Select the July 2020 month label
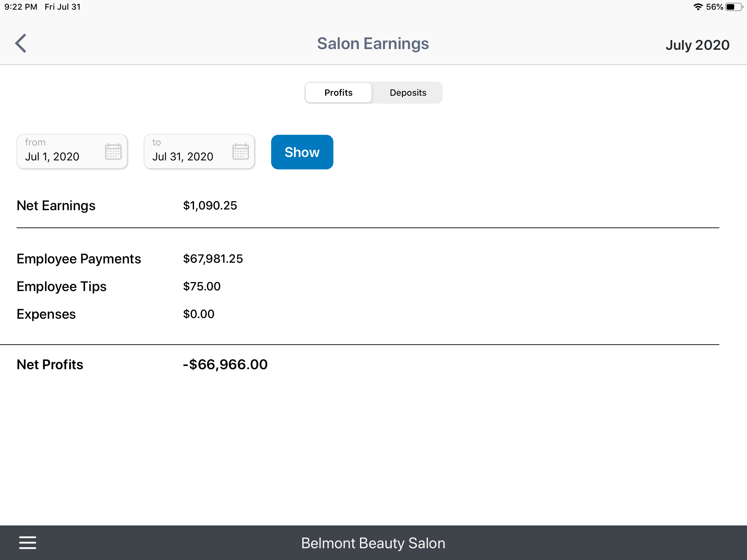Screen dimensions: 747x560 click(697, 45)
